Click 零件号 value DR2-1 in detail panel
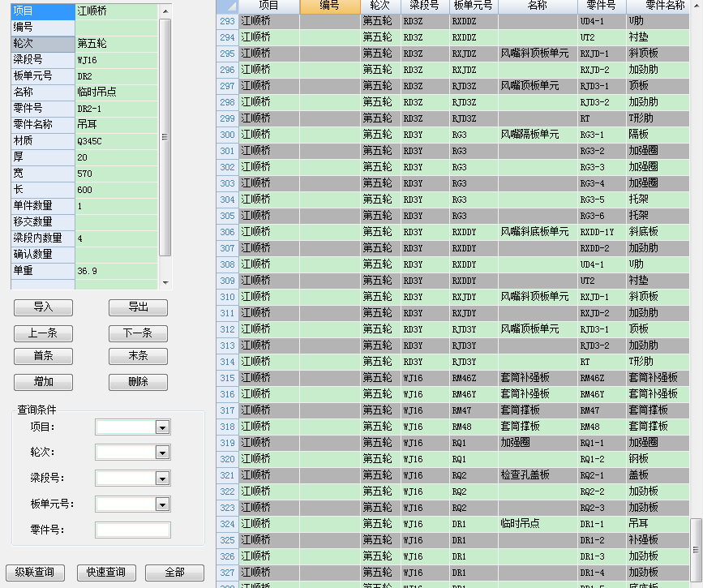The height and width of the screenshot is (588, 703). tap(117, 109)
